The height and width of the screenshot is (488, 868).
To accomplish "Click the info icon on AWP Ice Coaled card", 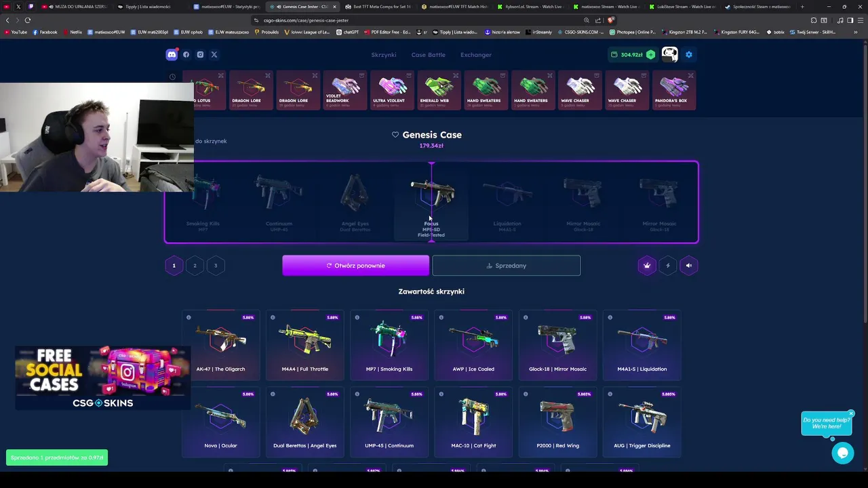I will point(441,317).
